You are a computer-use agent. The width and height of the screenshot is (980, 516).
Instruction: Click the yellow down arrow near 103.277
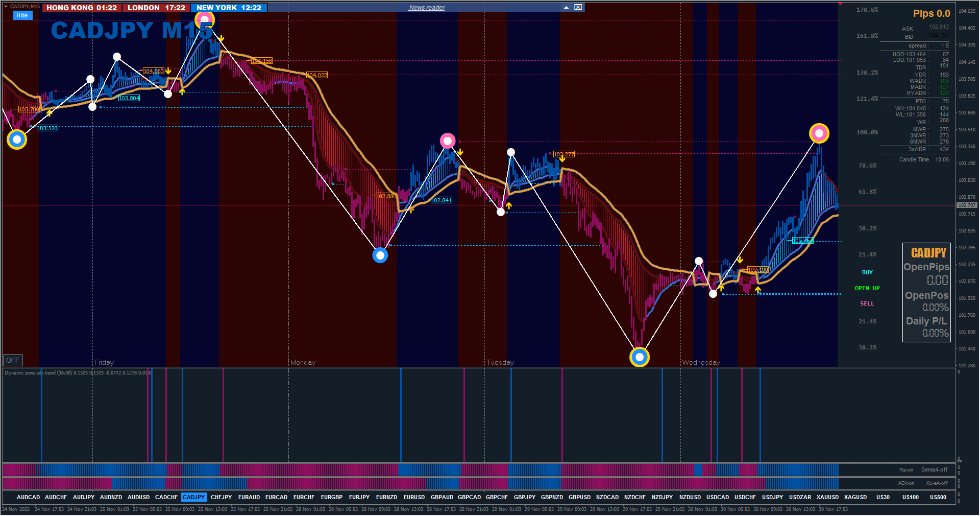(562, 159)
